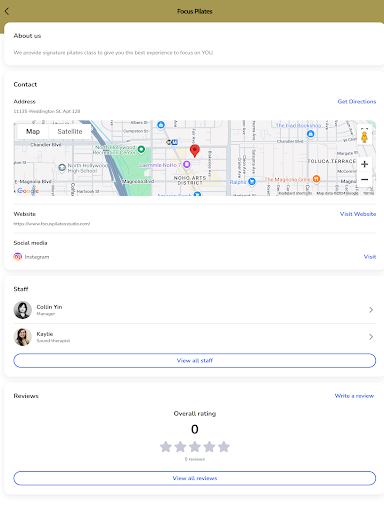Click the Instagram logo icon

pyautogui.click(x=18, y=257)
